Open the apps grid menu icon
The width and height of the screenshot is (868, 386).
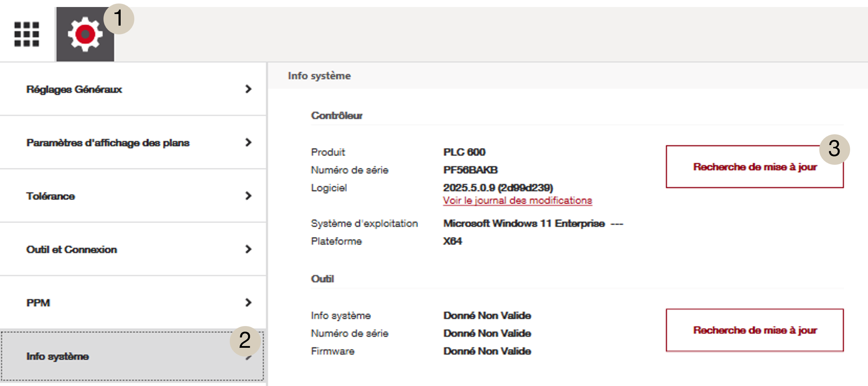click(x=27, y=34)
